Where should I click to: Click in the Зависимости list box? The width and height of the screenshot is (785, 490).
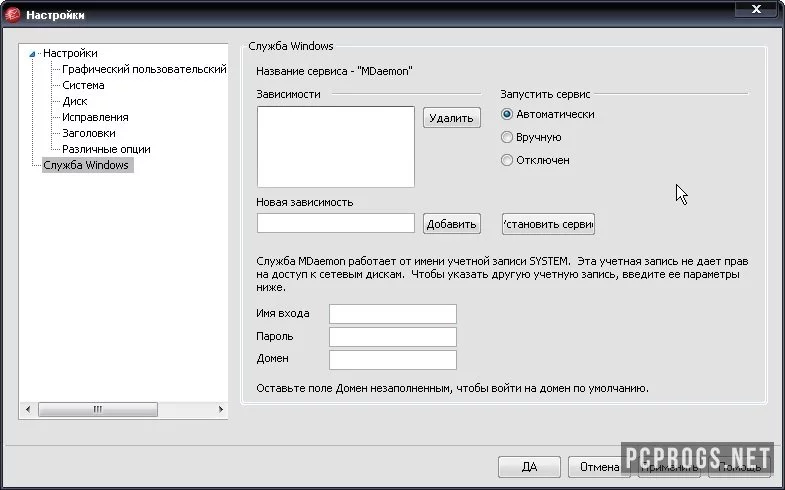coord(336,147)
